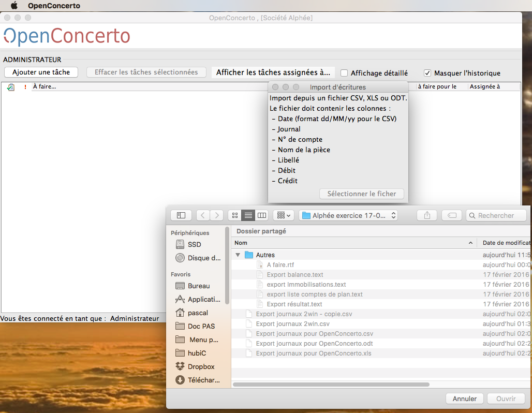
Task: Open the Apple menu
Action: pos(14,5)
